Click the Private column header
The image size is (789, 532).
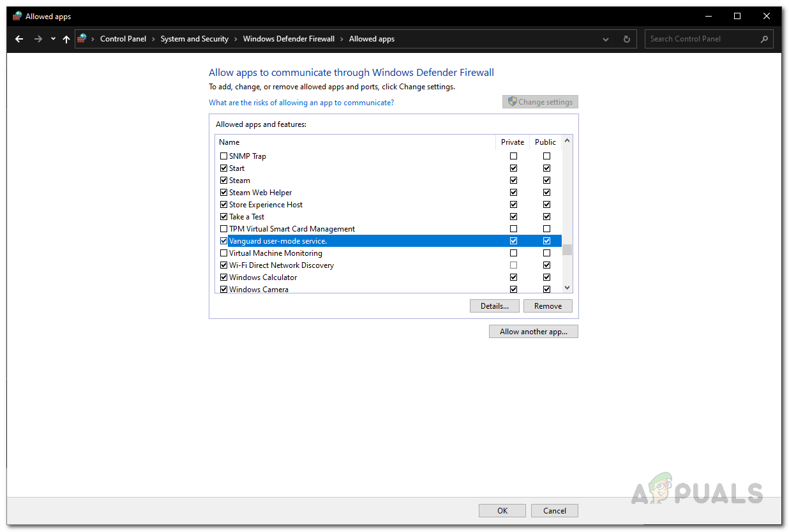click(x=513, y=142)
